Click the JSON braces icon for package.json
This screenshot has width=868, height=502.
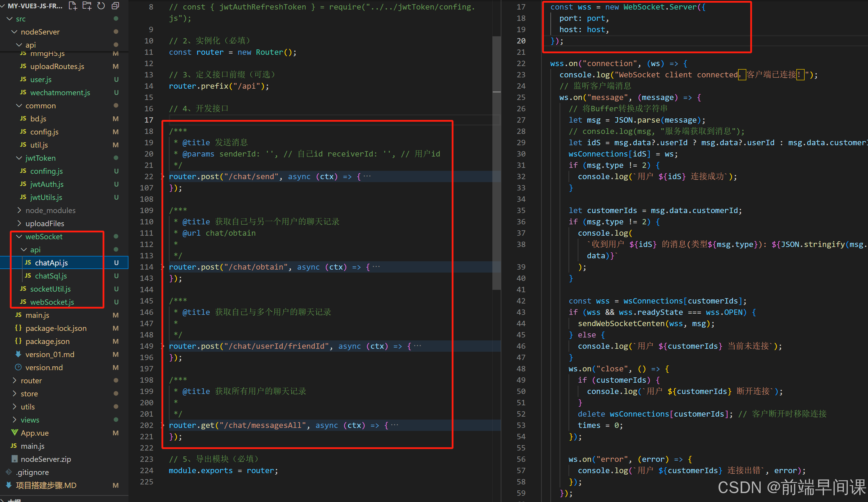[x=18, y=341]
